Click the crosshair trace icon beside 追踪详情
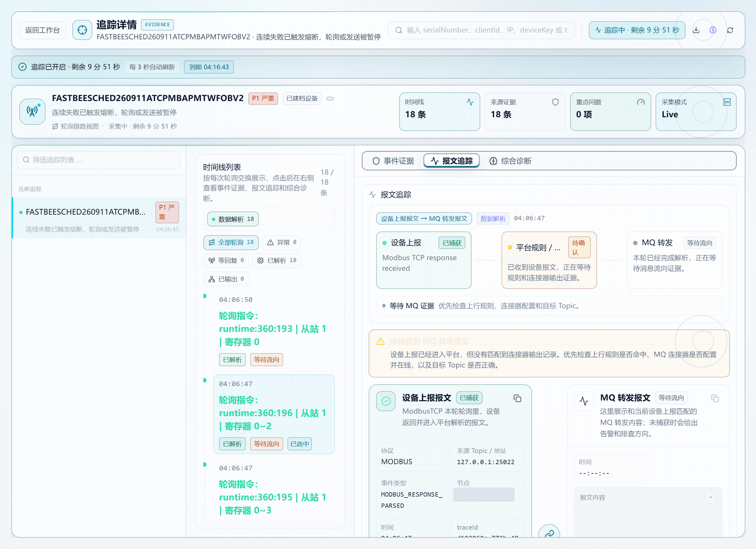Viewport: 756px width, 549px height. (x=82, y=30)
